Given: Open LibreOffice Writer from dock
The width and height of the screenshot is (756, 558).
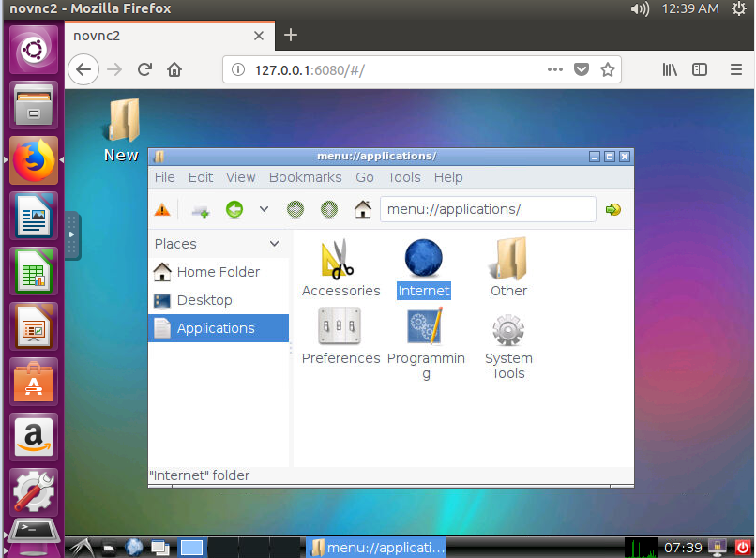Looking at the screenshot, I should [x=33, y=216].
